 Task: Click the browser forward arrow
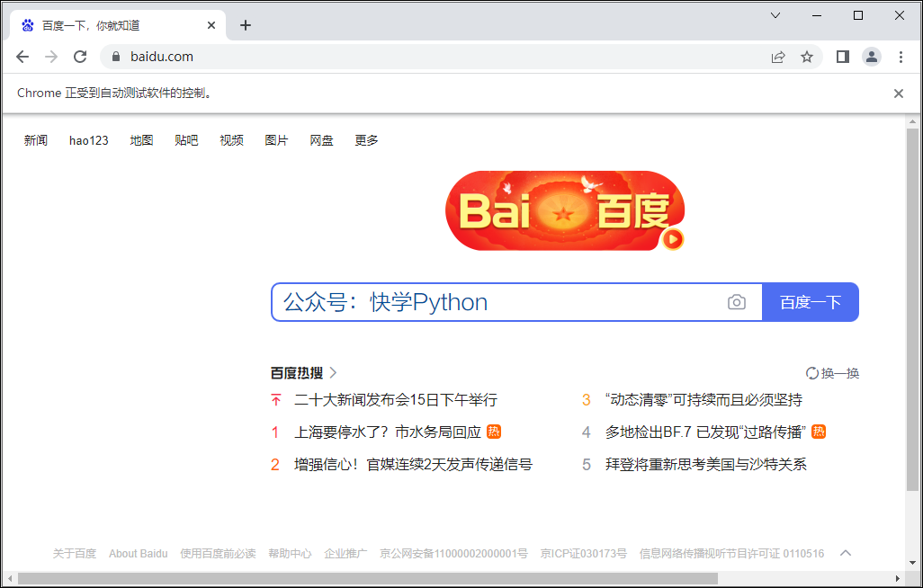[x=51, y=57]
